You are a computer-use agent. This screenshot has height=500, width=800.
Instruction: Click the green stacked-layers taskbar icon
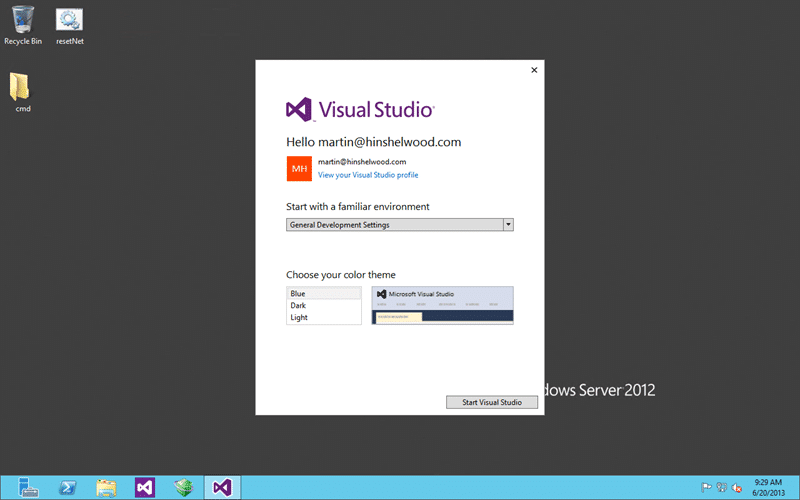184,488
